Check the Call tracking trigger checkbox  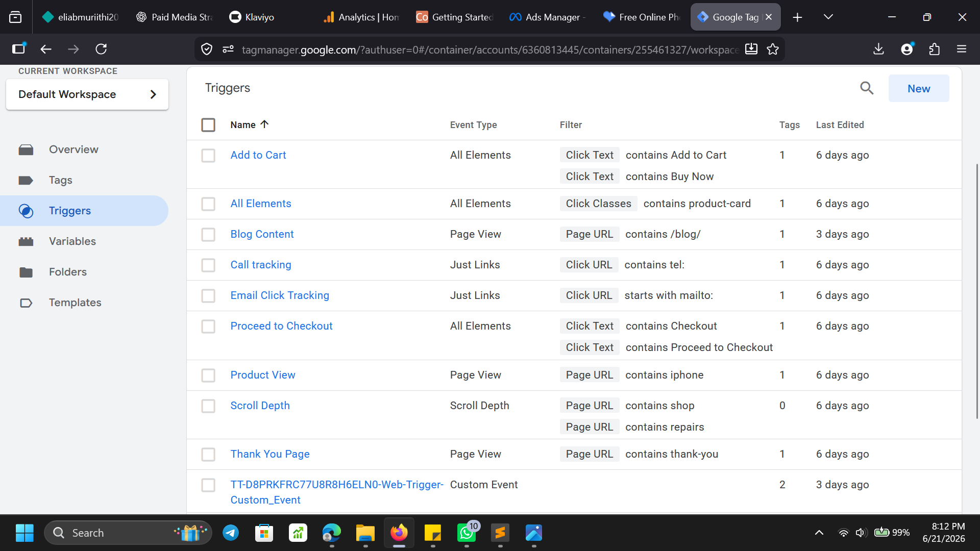click(x=208, y=265)
